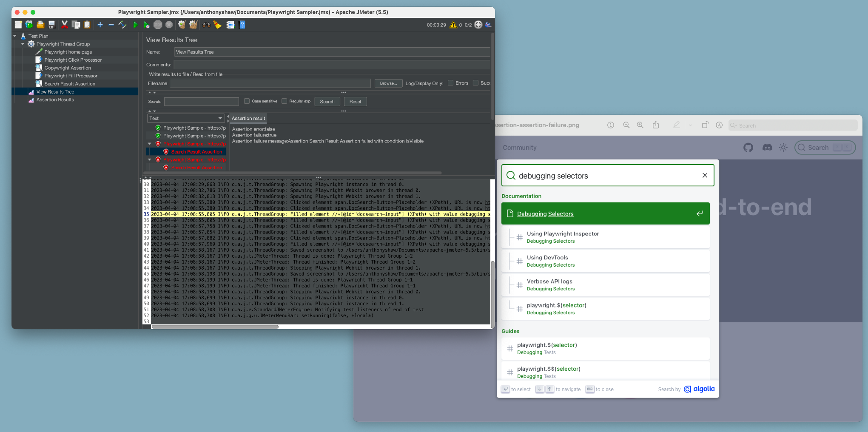Viewport: 868px width, 432px height.
Task: Click Start no pauses toolbar icon
Action: (146, 25)
